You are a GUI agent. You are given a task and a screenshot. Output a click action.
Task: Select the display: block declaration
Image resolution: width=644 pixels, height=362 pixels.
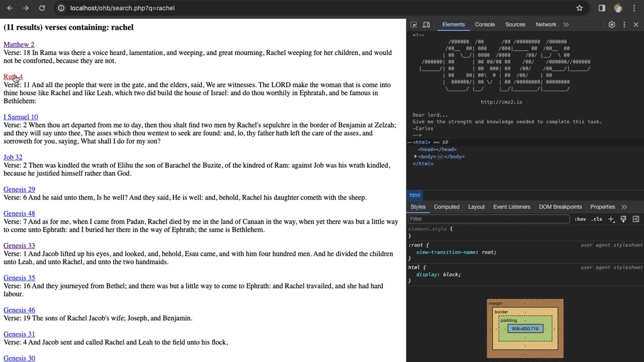click(x=438, y=275)
